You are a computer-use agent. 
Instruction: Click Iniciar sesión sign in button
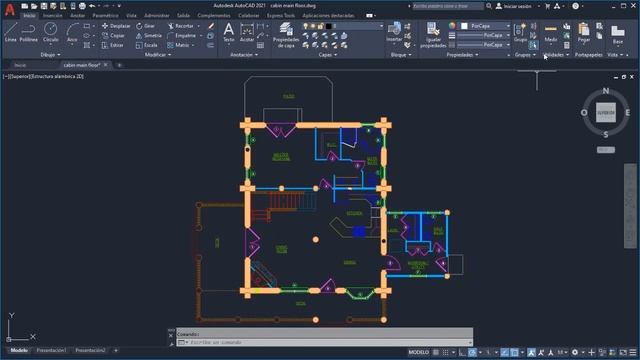[514, 6]
